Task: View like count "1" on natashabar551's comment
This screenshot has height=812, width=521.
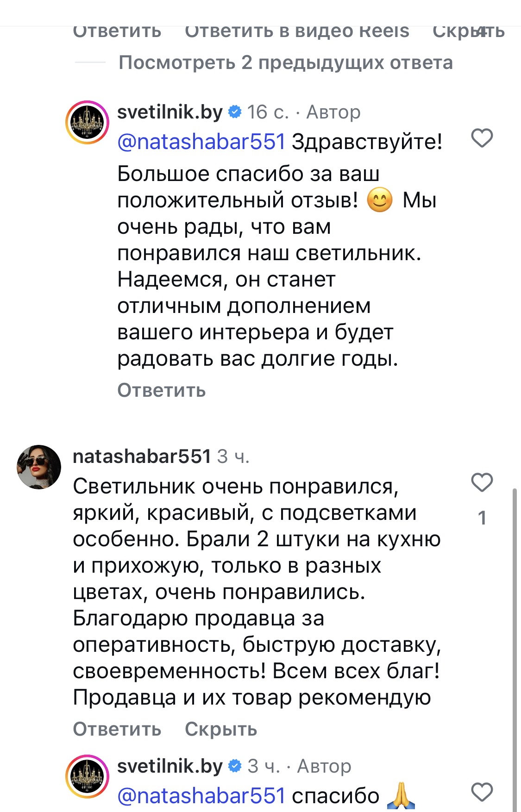Action: pos(482,518)
